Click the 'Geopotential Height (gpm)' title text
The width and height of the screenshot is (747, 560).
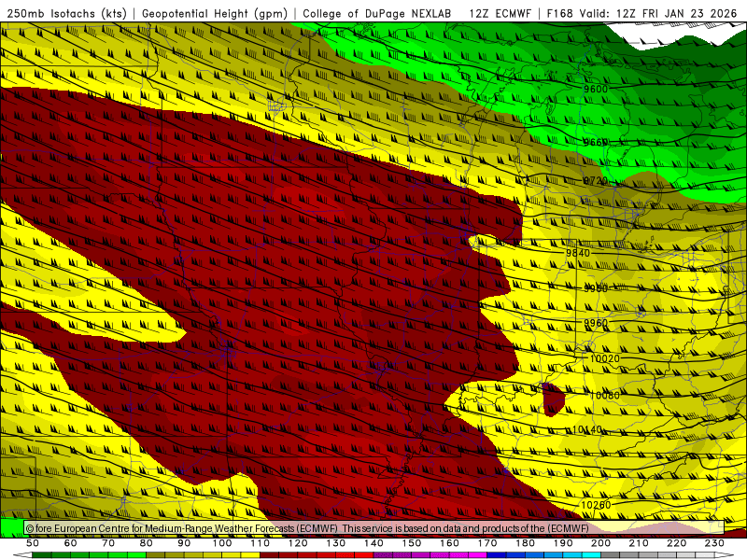pyautogui.click(x=215, y=13)
